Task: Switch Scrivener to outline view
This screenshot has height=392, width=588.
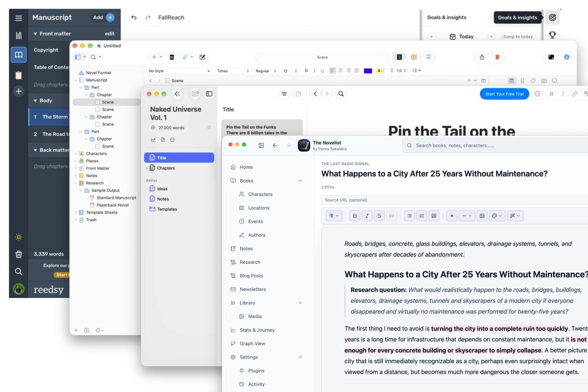Action: [x=428, y=57]
